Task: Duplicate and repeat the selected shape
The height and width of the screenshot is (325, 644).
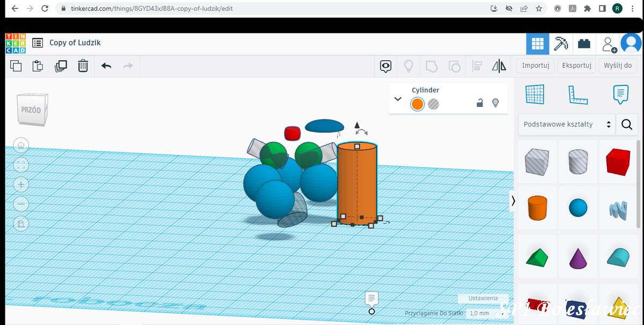Action: tap(61, 66)
